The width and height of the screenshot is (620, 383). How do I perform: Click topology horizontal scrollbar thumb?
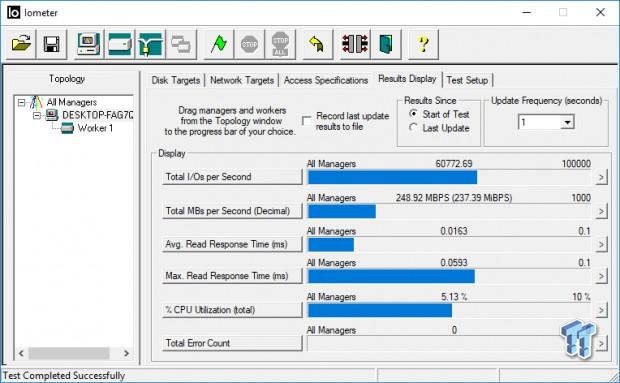[x=69, y=353]
